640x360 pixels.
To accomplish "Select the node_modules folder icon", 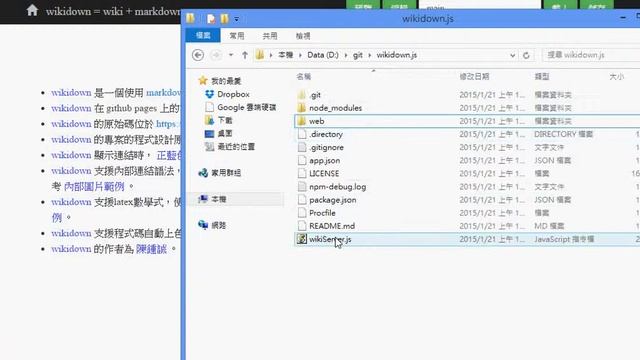I will coord(302,108).
